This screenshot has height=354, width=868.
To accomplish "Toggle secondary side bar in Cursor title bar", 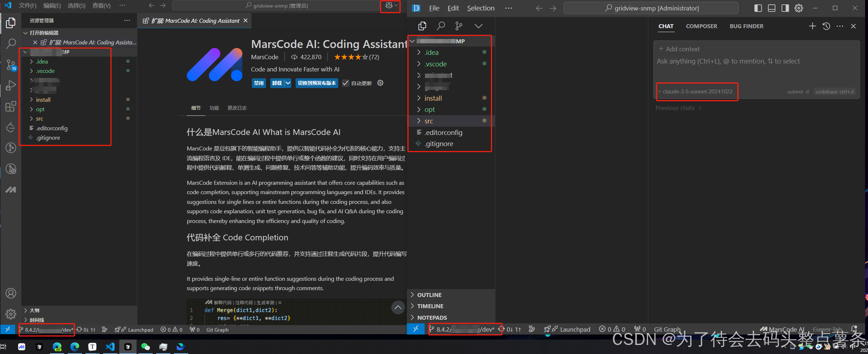I will click(x=785, y=8).
